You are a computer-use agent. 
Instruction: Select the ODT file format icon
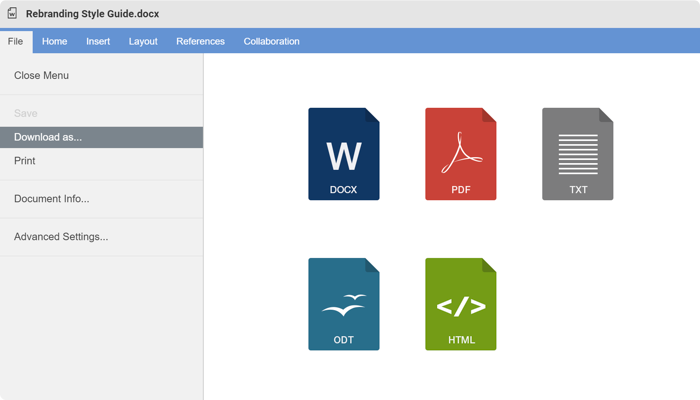coord(344,304)
